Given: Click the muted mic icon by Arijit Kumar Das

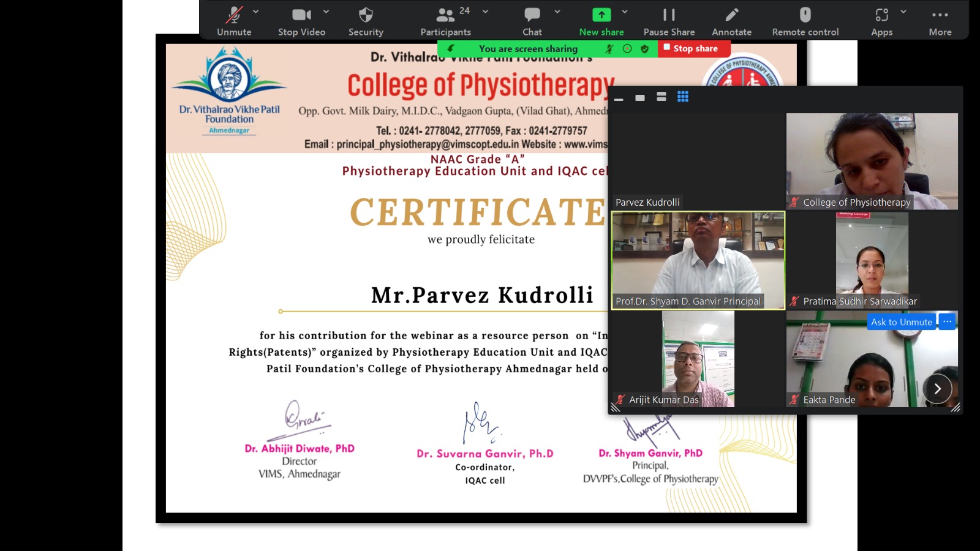Looking at the screenshot, I should click(620, 400).
